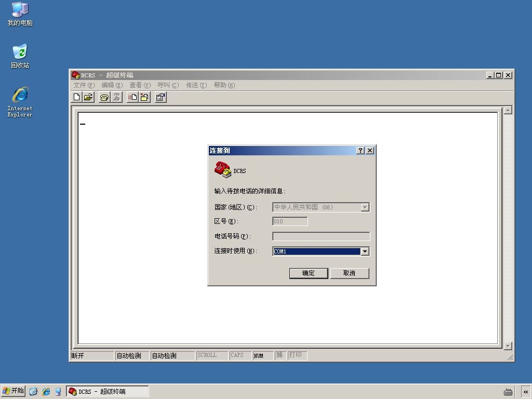Open the 帮助 menu

[224, 85]
